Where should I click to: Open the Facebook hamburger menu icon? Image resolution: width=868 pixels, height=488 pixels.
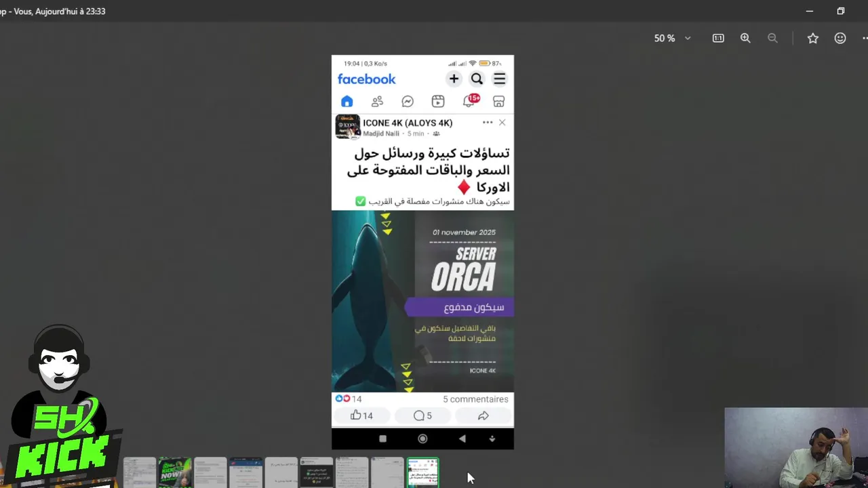[499, 79]
